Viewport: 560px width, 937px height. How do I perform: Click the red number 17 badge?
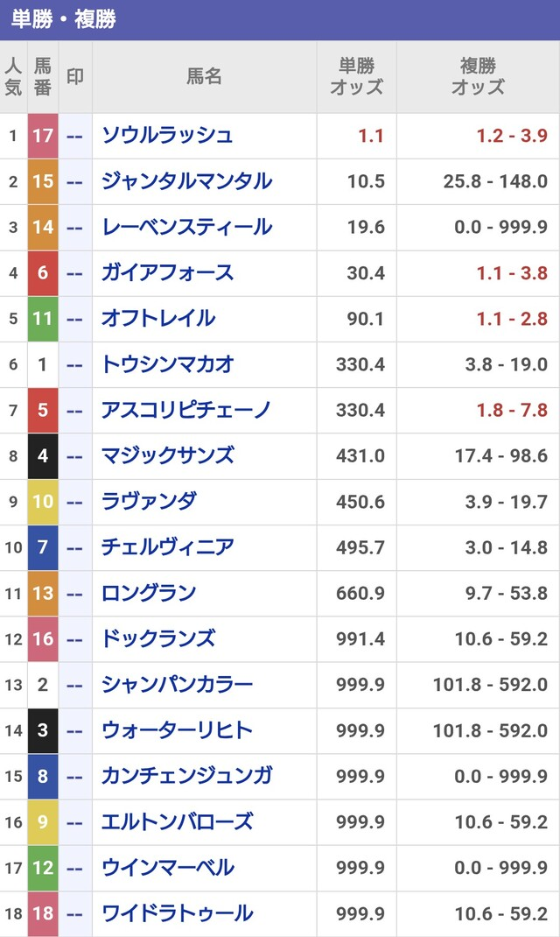(x=43, y=136)
